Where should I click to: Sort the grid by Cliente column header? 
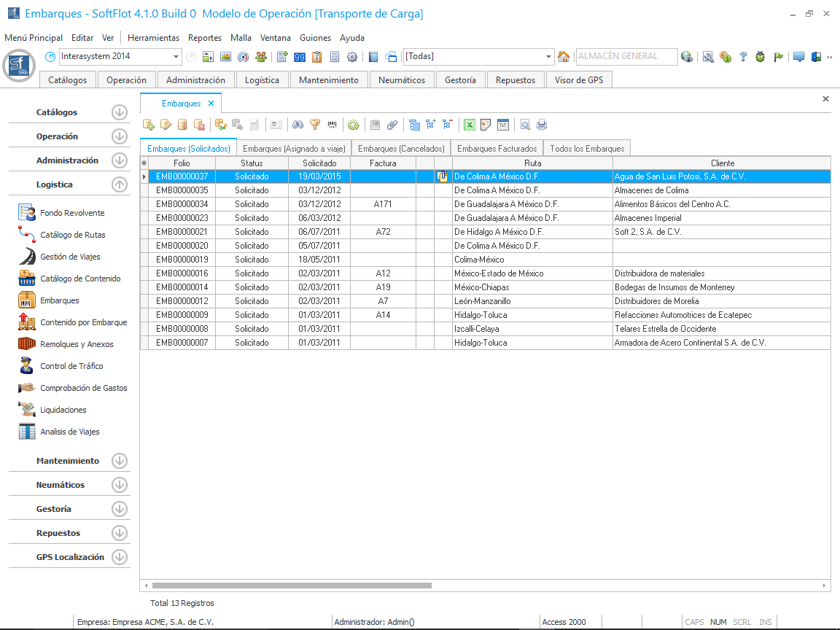pyautogui.click(x=722, y=163)
